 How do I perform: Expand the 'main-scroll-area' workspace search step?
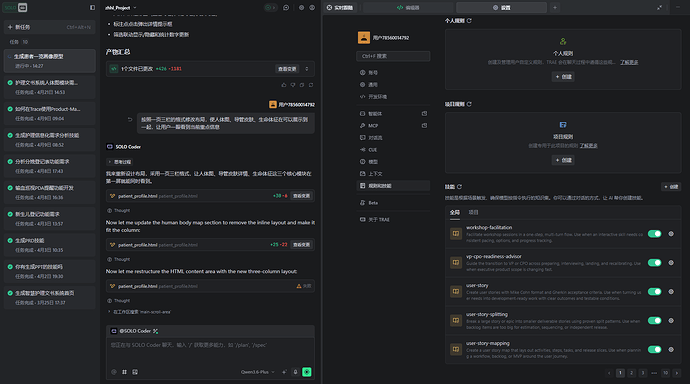[x=139, y=312]
